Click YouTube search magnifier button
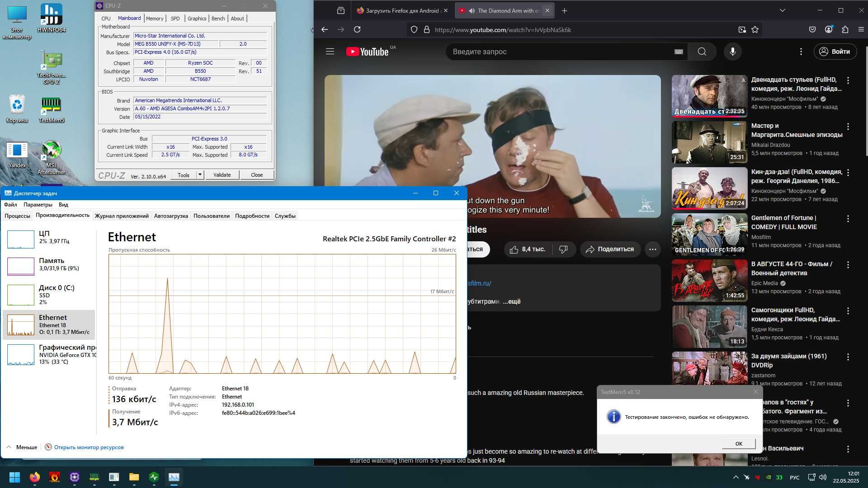 702,52
